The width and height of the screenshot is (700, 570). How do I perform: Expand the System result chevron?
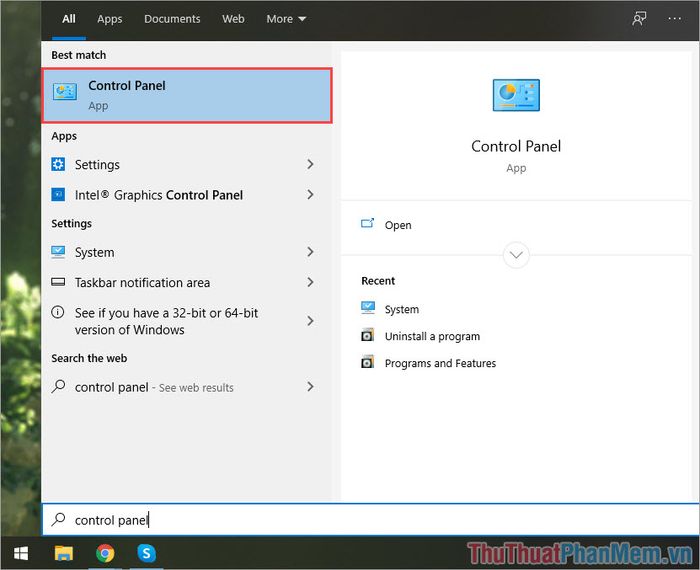310,252
